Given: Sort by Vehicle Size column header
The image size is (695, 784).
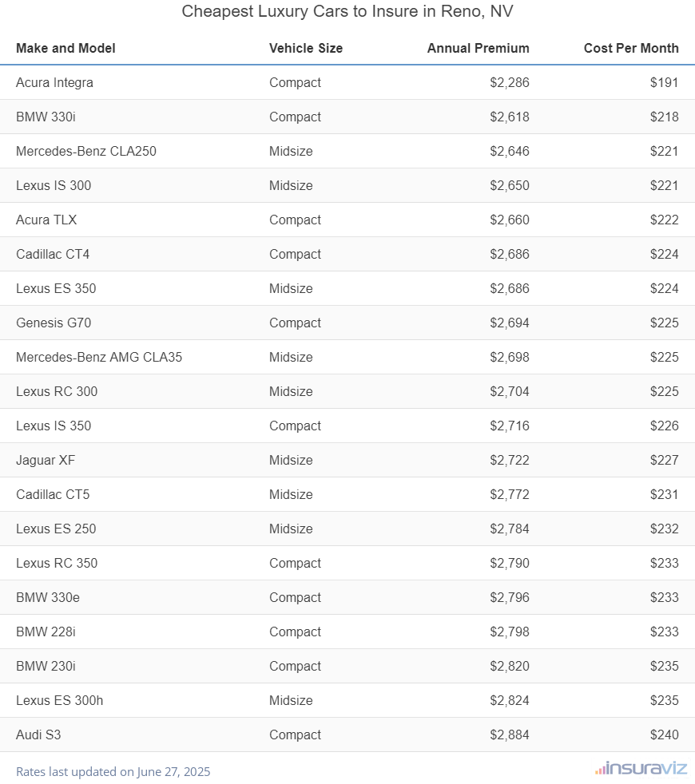Looking at the screenshot, I should point(306,48).
